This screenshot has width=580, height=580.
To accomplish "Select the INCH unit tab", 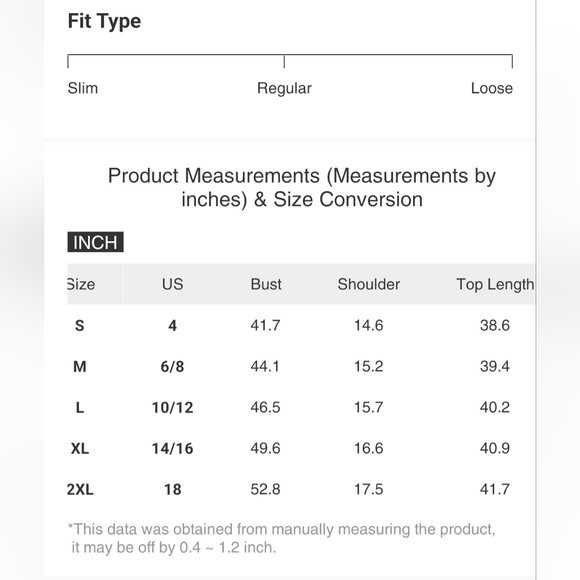I will [x=95, y=242].
